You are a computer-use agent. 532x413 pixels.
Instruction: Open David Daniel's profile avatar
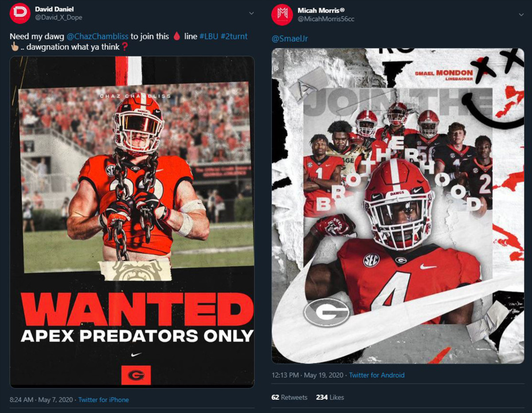[20, 13]
